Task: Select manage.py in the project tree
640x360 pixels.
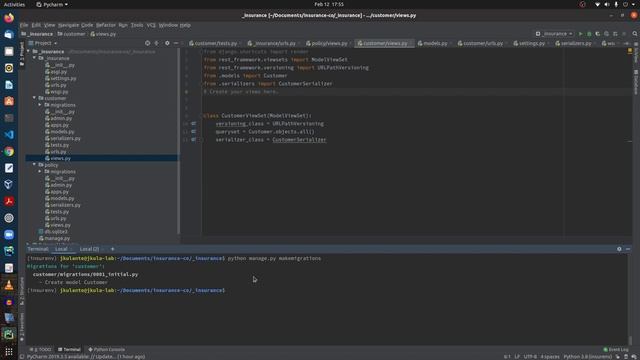Action: (57, 238)
